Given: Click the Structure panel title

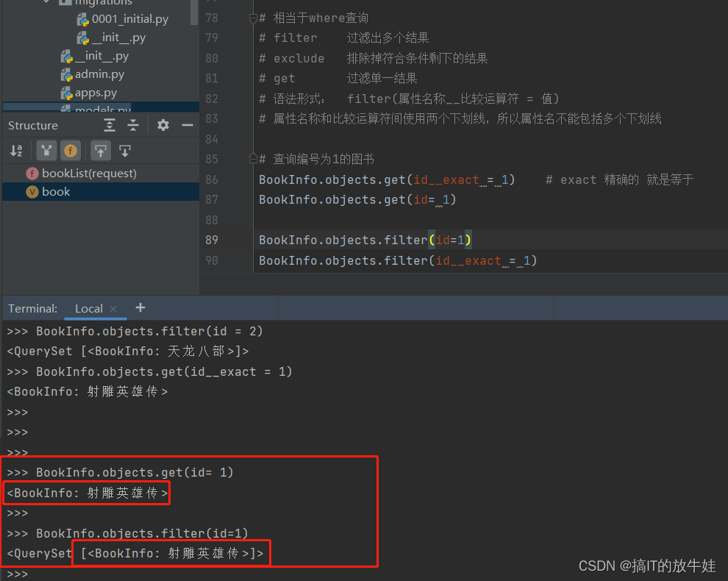Looking at the screenshot, I should tap(33, 126).
